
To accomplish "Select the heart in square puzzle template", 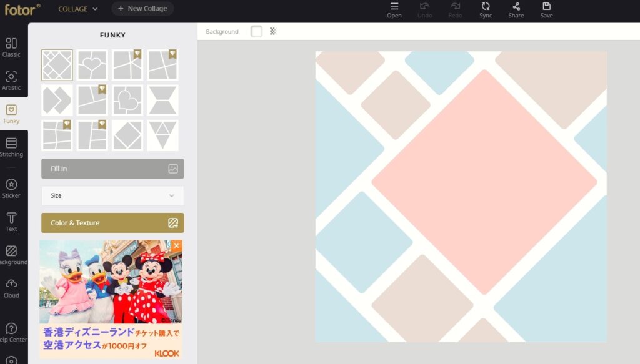I will click(x=127, y=100).
